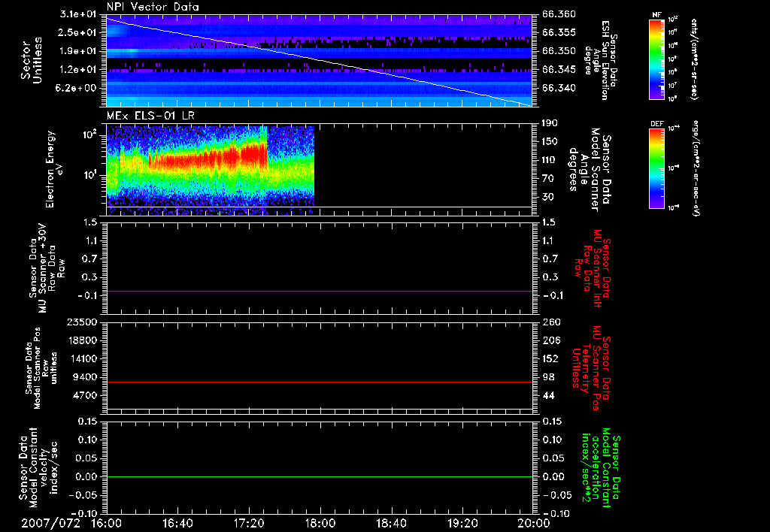Click the '2007/072' date label
Image resolution: width=770 pixels, height=532 pixels.
[50, 523]
